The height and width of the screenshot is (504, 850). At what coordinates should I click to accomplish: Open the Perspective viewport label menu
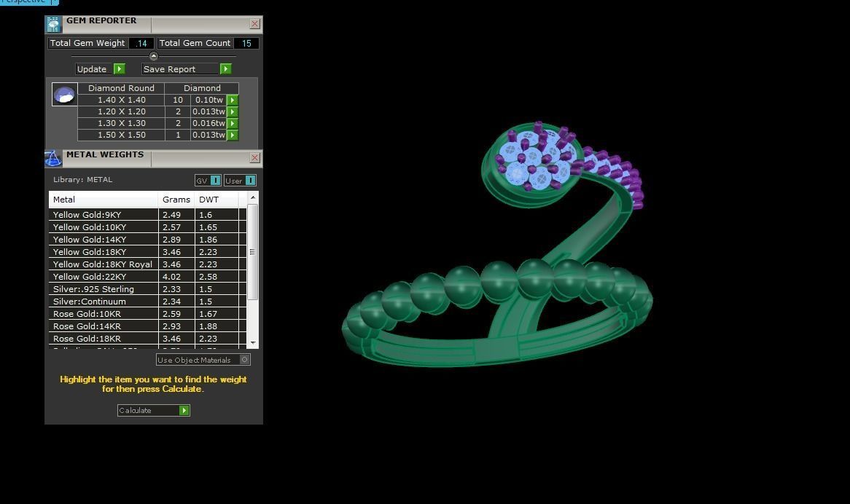[54, 1]
